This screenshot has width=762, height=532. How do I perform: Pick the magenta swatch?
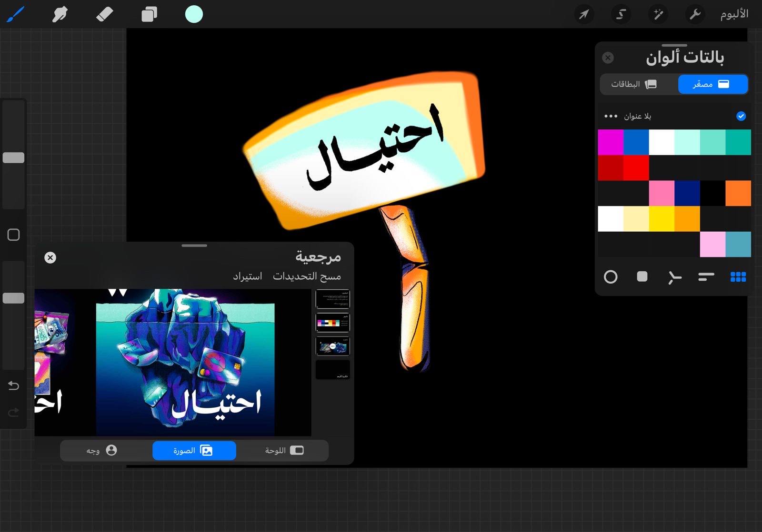point(611,142)
